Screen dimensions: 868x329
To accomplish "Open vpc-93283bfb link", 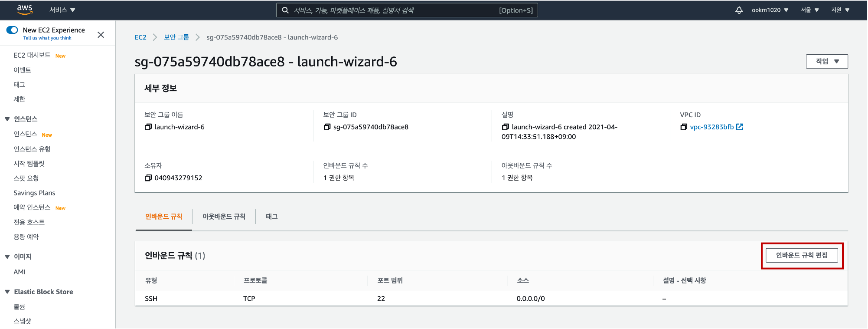I will (x=711, y=127).
